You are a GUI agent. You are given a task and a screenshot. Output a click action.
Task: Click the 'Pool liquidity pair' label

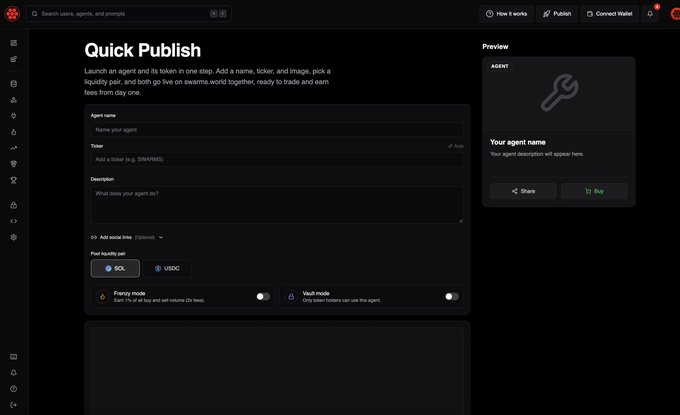click(108, 254)
